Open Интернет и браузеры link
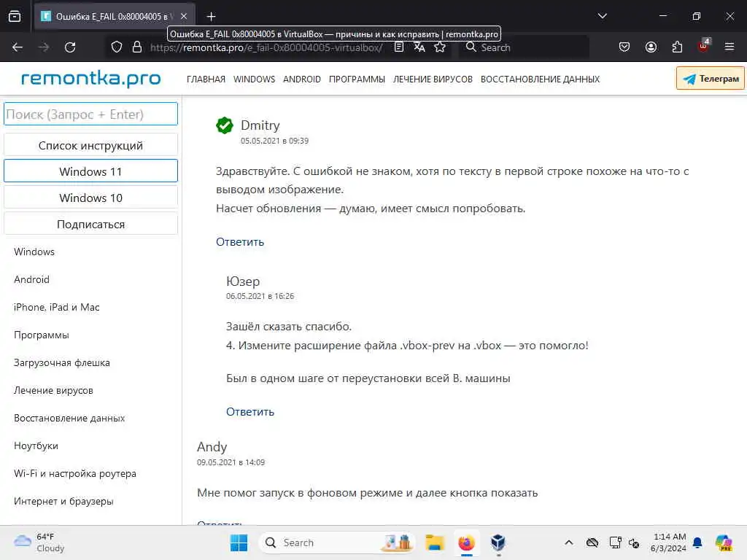This screenshot has width=747, height=560. [63, 501]
